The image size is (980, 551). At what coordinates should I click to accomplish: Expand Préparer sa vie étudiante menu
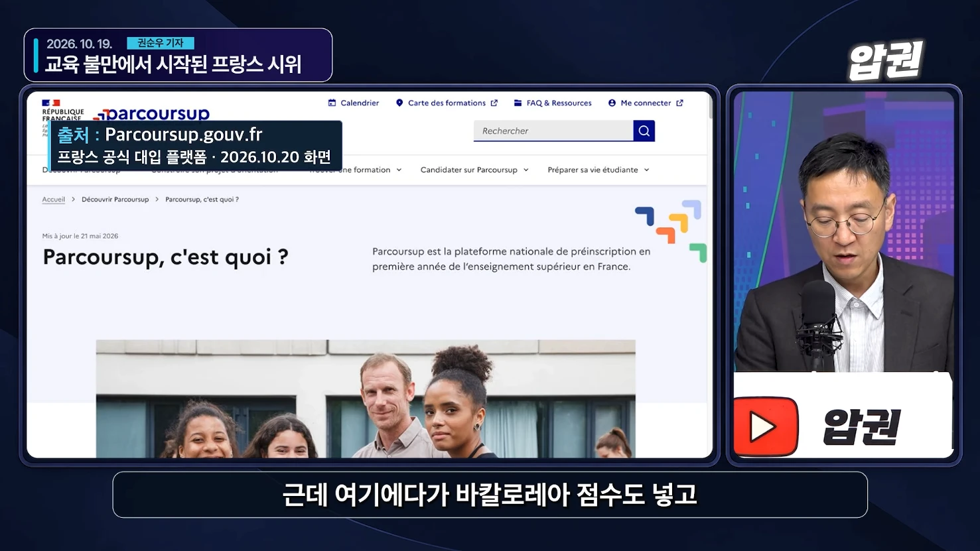pyautogui.click(x=598, y=170)
